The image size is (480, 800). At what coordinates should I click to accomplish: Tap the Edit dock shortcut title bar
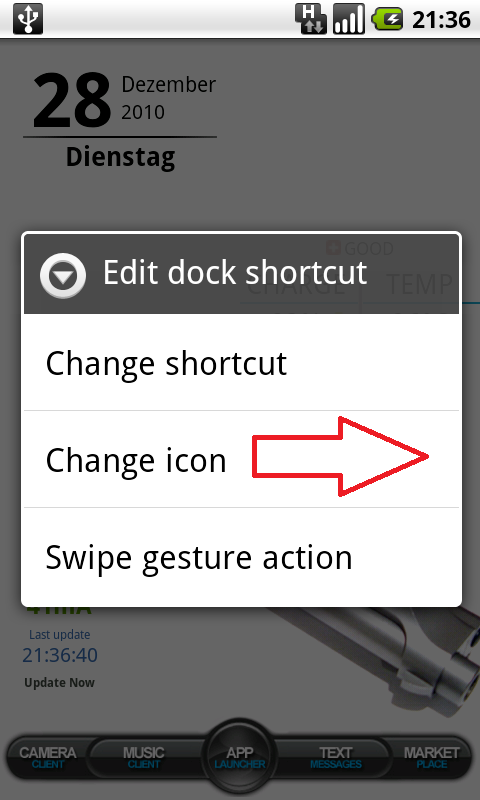tap(241, 274)
